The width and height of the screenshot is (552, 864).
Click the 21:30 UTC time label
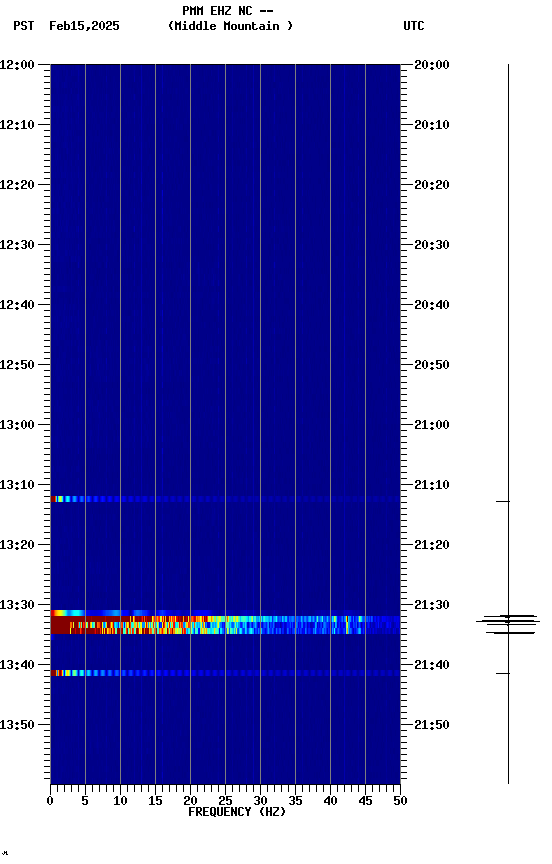point(432,605)
